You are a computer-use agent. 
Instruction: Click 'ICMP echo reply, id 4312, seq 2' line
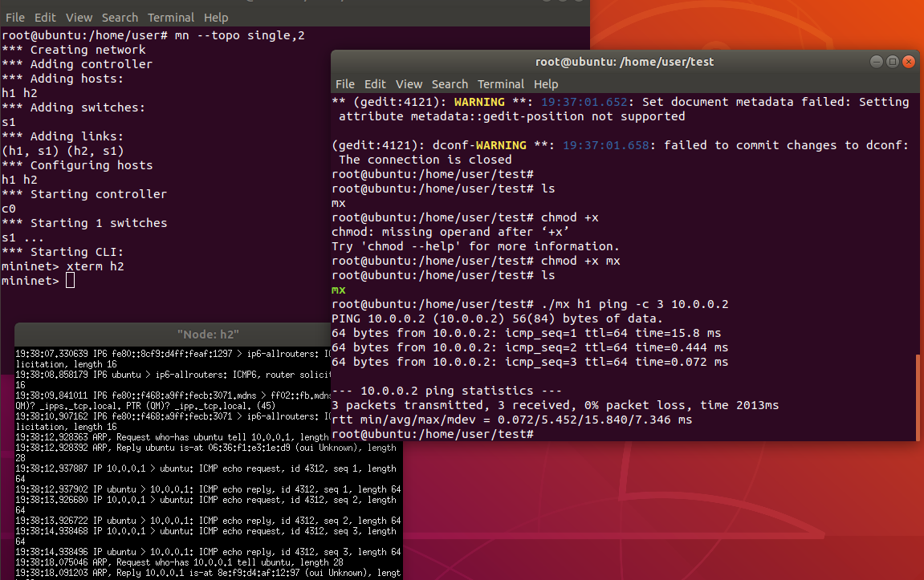(208, 521)
